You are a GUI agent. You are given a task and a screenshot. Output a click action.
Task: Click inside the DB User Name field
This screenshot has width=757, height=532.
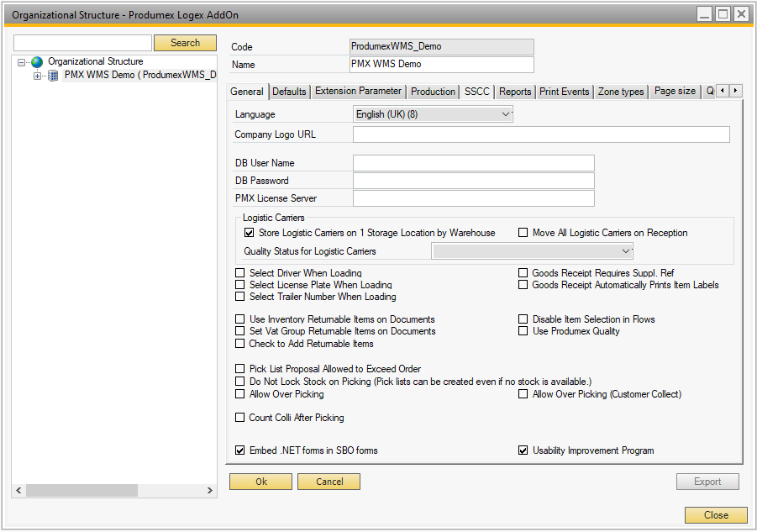(473, 162)
